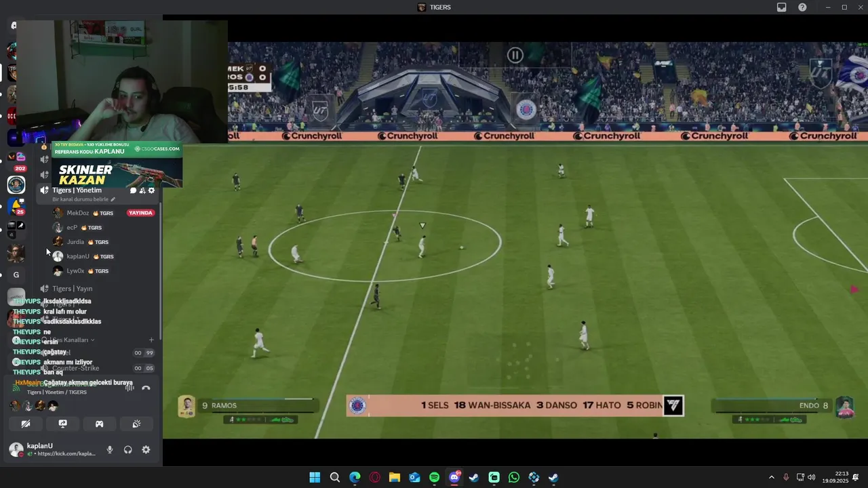Click the Skinler Kazan CSGOCases banner
The height and width of the screenshot is (488, 868).
(x=117, y=165)
